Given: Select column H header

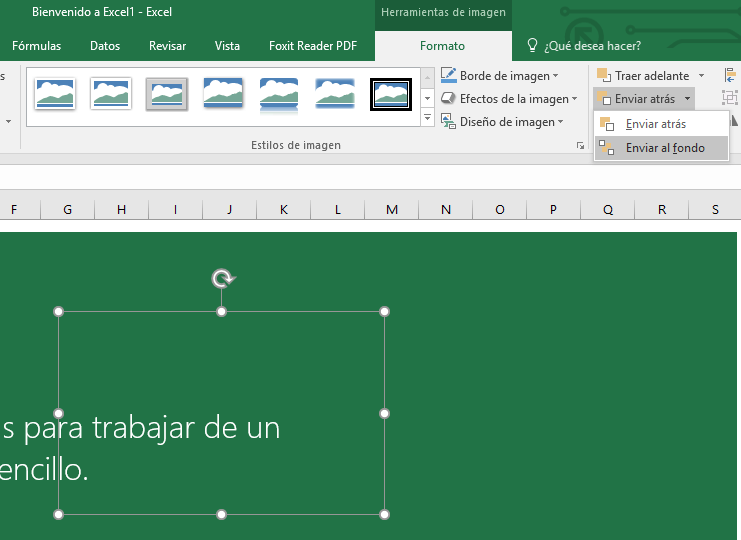Looking at the screenshot, I should 121,209.
